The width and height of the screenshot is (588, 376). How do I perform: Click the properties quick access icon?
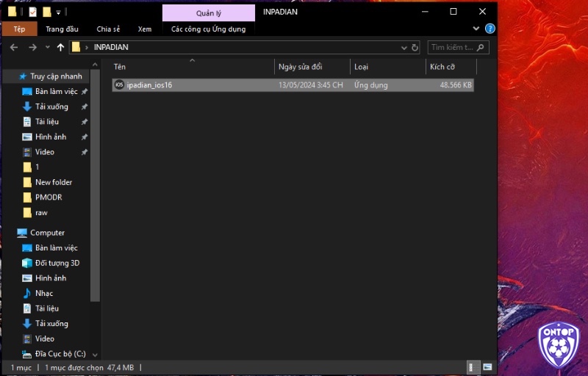32,12
